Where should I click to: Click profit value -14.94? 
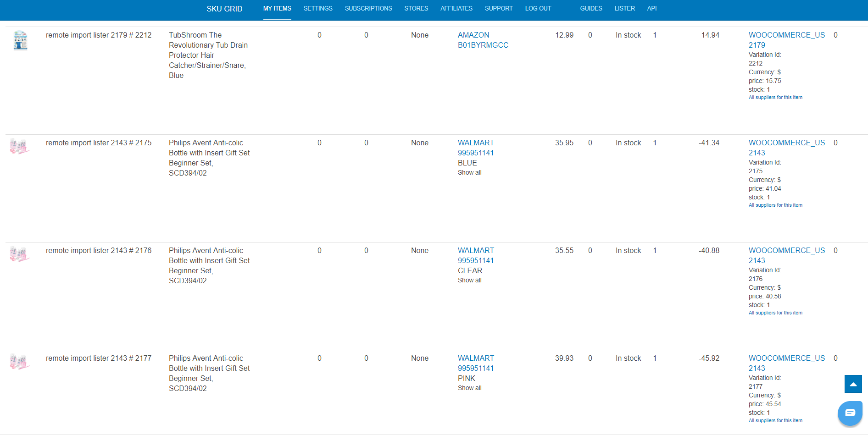(x=709, y=35)
